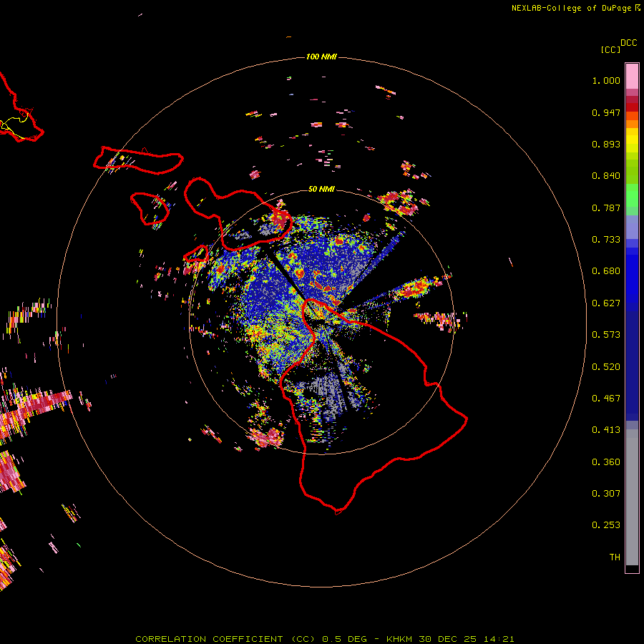Click the NEXLAB-College of DuPage credit text
This screenshot has width=644, height=644.
[571, 8]
